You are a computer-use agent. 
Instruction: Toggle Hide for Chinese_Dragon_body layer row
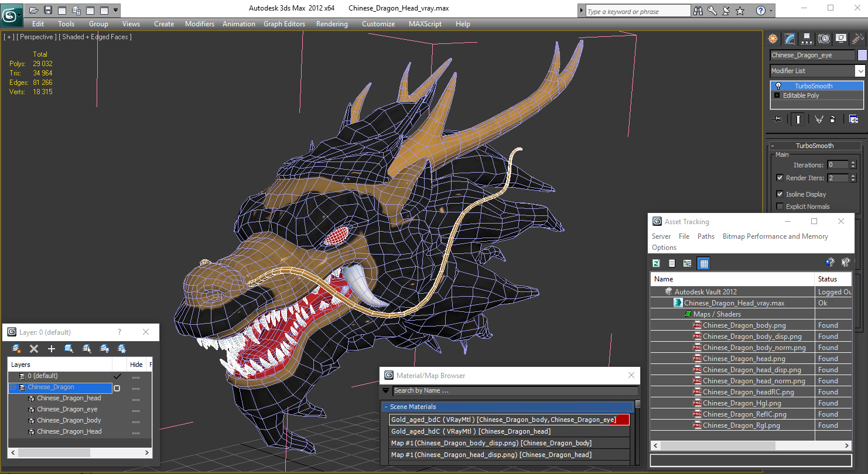136,421
